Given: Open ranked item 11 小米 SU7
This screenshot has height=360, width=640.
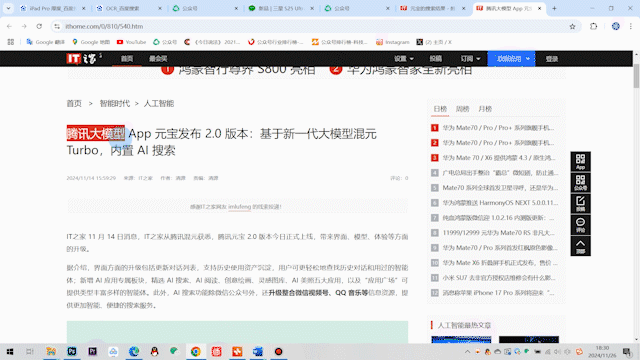Looking at the screenshot, I should [499, 278].
